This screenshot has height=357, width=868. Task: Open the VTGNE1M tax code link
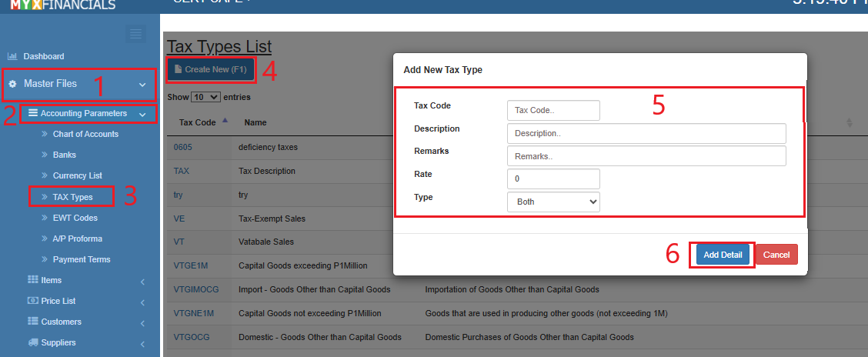193,313
